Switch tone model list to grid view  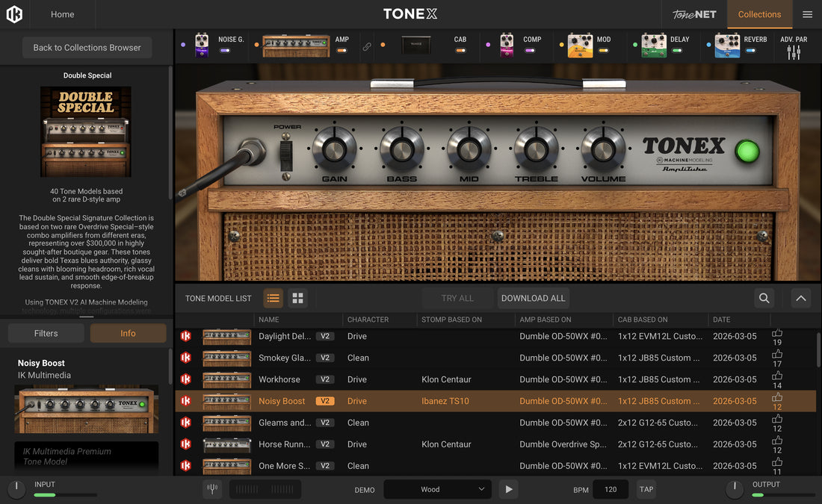coord(297,298)
